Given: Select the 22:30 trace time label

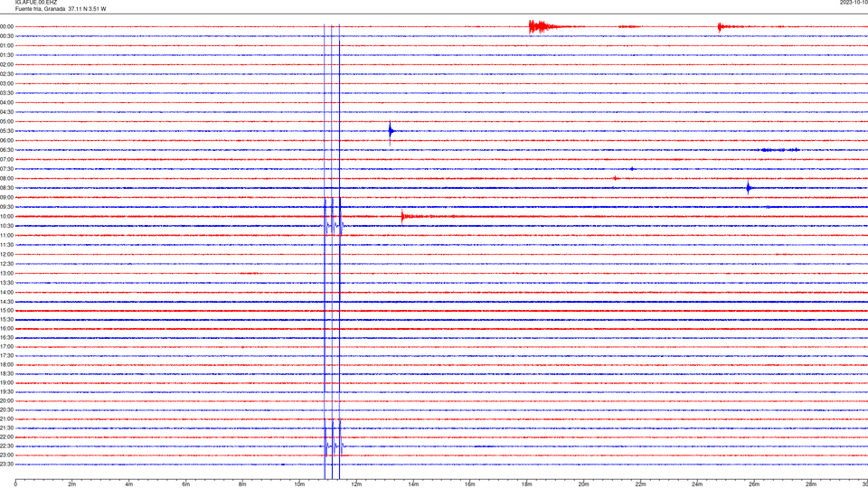Looking at the screenshot, I should coord(6,446).
